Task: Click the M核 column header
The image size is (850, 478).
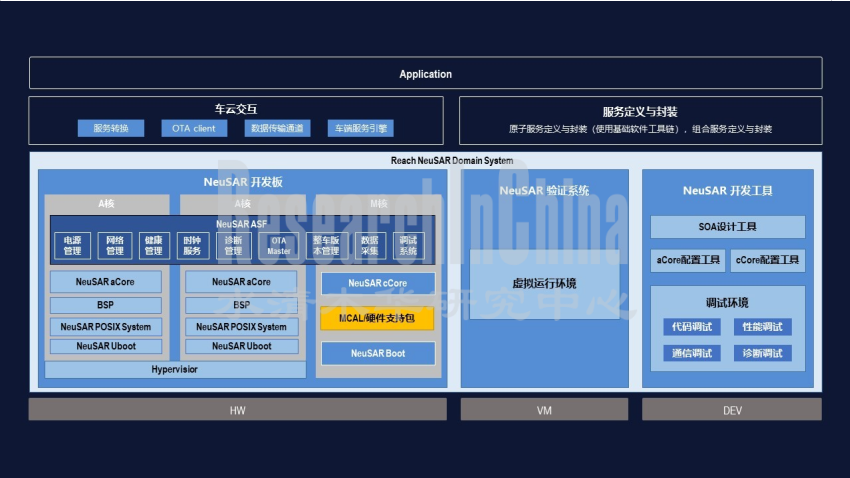Action: tap(378, 204)
